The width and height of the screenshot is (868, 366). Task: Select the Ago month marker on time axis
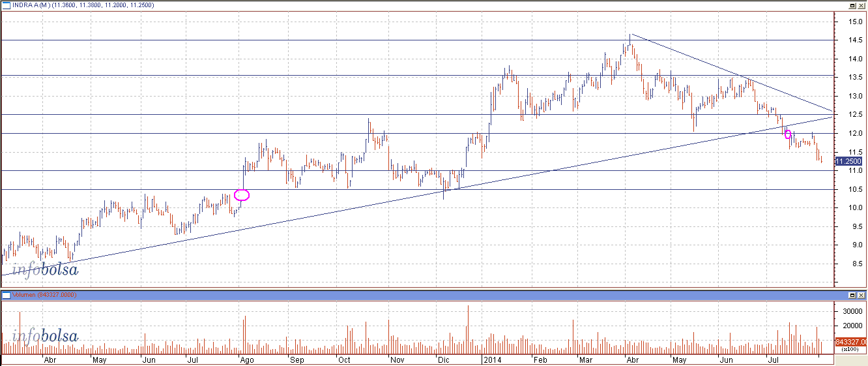[246, 359]
